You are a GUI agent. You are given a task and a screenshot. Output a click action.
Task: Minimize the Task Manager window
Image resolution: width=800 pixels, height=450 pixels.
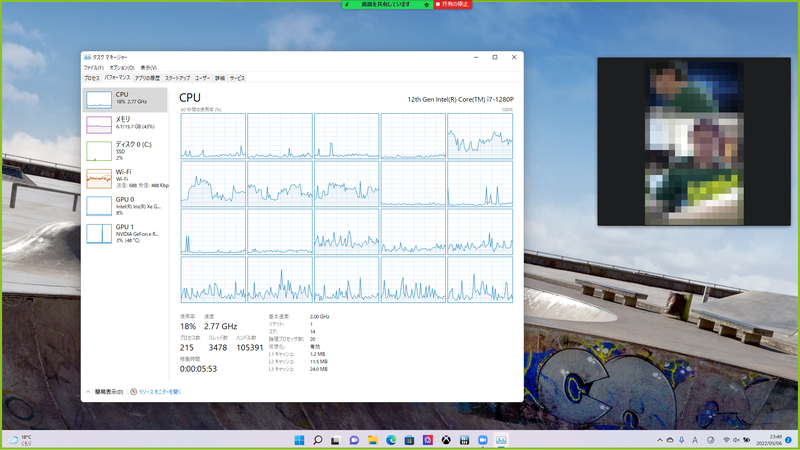(476, 57)
